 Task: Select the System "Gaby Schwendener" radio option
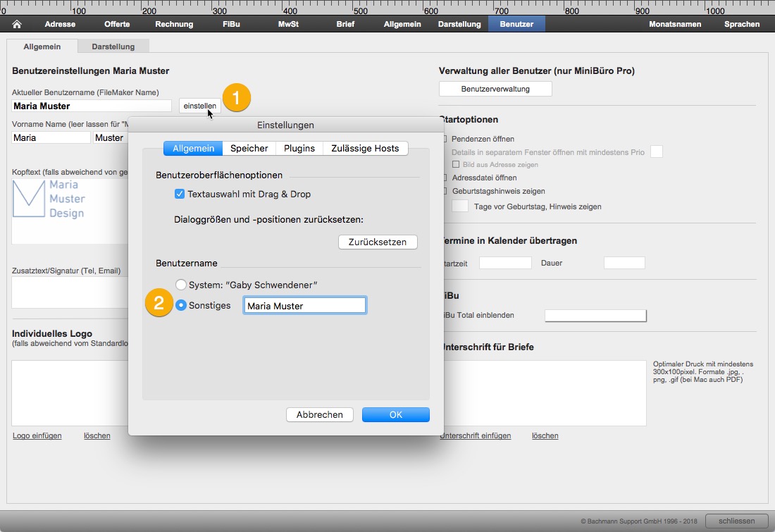[x=181, y=285]
